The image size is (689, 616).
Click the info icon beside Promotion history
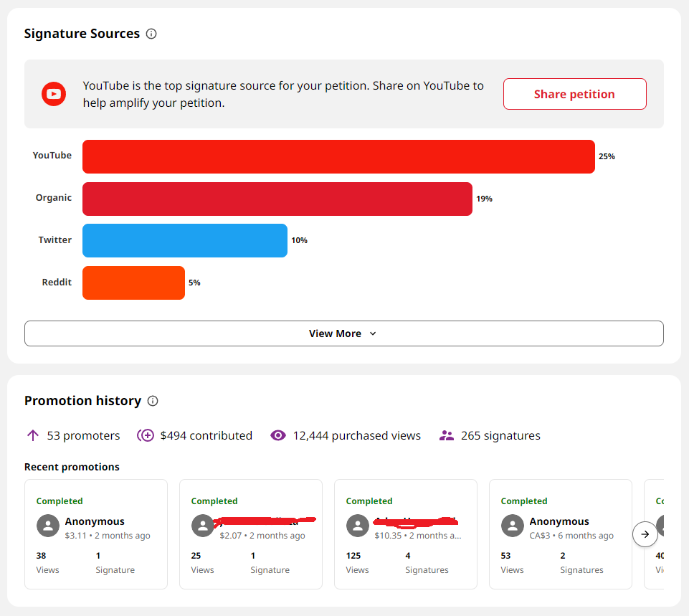click(x=153, y=401)
